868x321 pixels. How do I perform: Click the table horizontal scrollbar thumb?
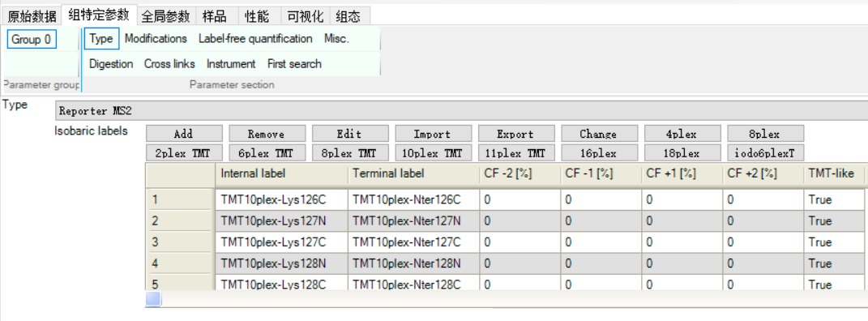click(153, 299)
